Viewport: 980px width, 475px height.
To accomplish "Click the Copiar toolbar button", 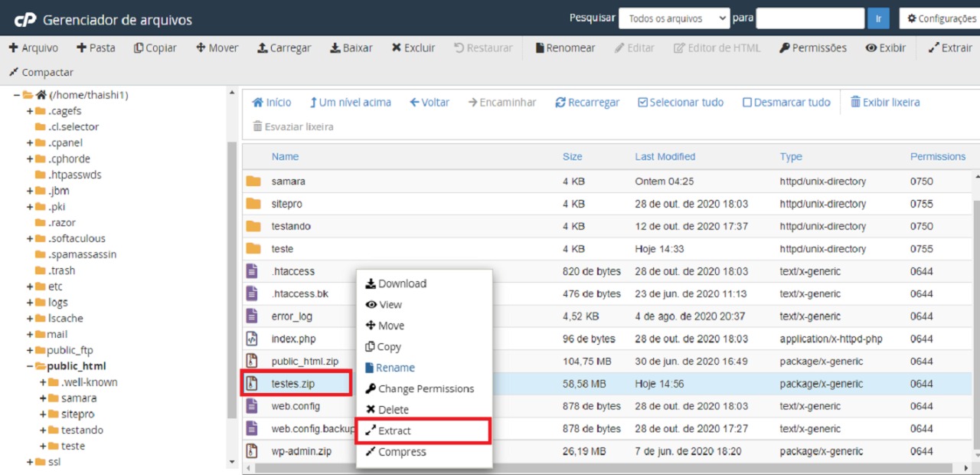I will pyautogui.click(x=155, y=47).
